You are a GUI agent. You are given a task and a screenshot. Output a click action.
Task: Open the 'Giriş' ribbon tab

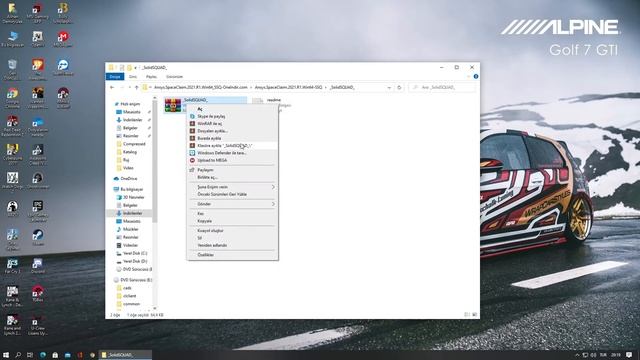[x=133, y=77]
